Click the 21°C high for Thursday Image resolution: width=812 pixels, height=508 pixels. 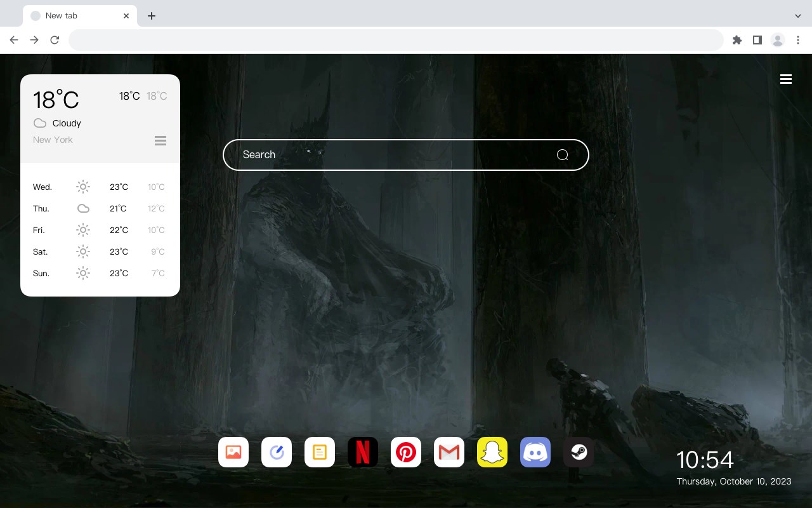click(118, 208)
